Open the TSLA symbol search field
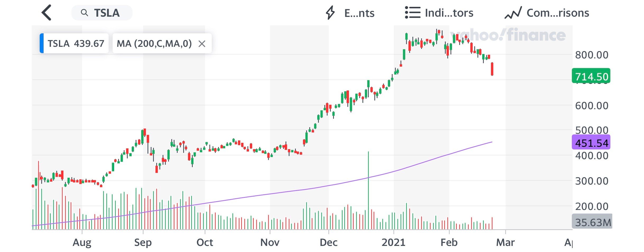 pyautogui.click(x=102, y=13)
